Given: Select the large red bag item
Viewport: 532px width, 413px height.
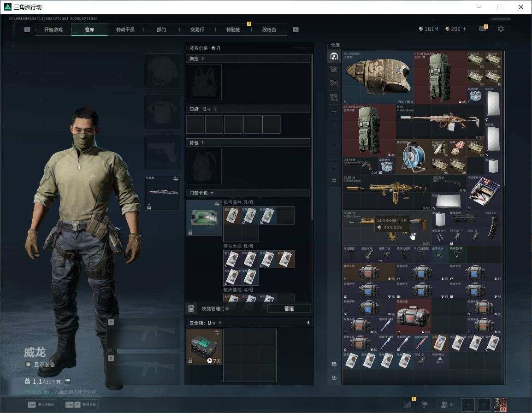Looking at the screenshot, I should click(x=414, y=316).
